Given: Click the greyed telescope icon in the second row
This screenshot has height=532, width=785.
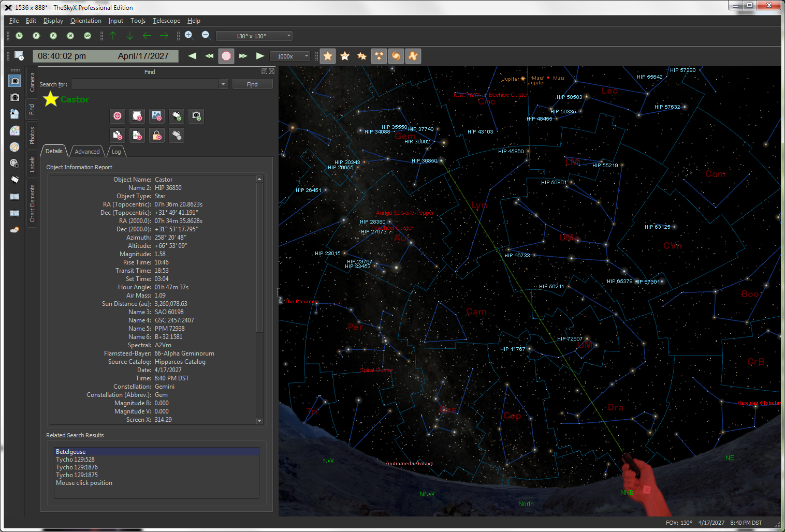Looking at the screenshot, I should point(177,136).
